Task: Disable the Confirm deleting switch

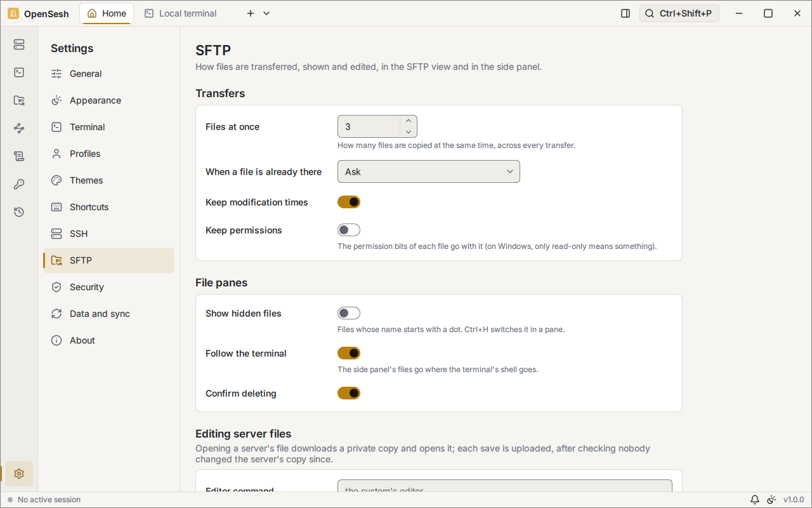Action: click(349, 393)
